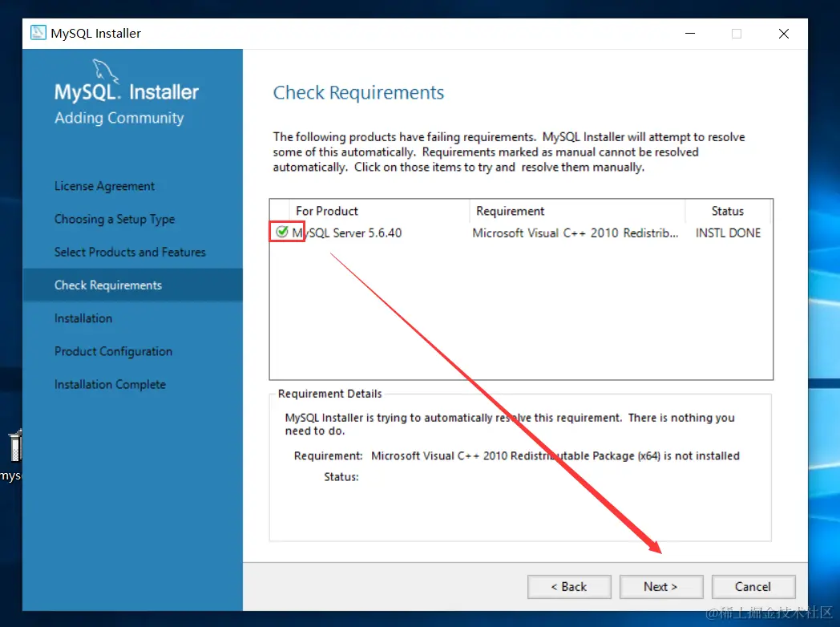Click the Status column header
Image resolution: width=840 pixels, height=627 pixels.
[728, 211]
